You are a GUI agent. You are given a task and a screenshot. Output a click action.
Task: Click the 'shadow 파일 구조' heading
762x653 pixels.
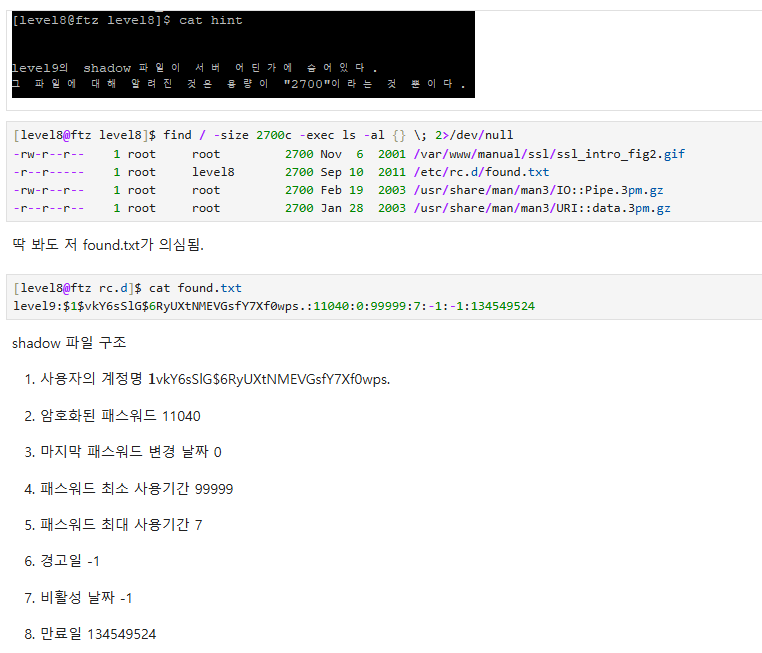tap(69, 343)
